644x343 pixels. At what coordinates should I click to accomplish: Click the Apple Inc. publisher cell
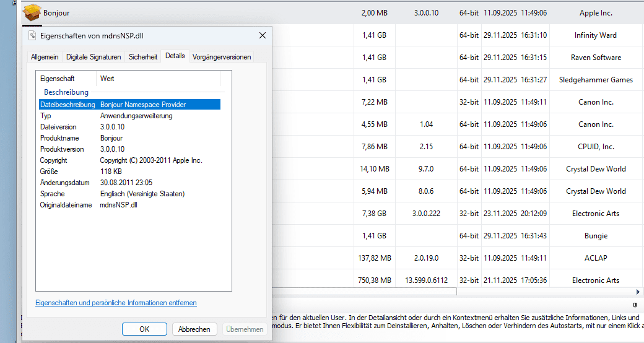tap(596, 13)
